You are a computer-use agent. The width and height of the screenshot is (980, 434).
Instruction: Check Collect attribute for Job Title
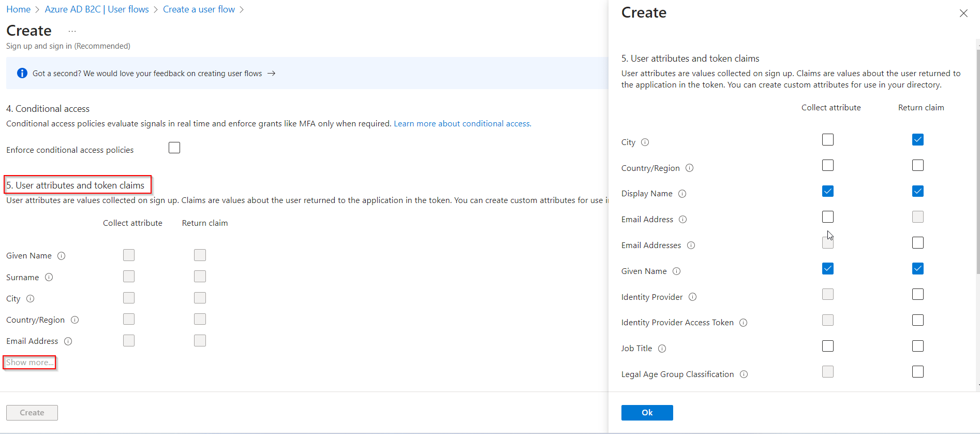tap(828, 346)
